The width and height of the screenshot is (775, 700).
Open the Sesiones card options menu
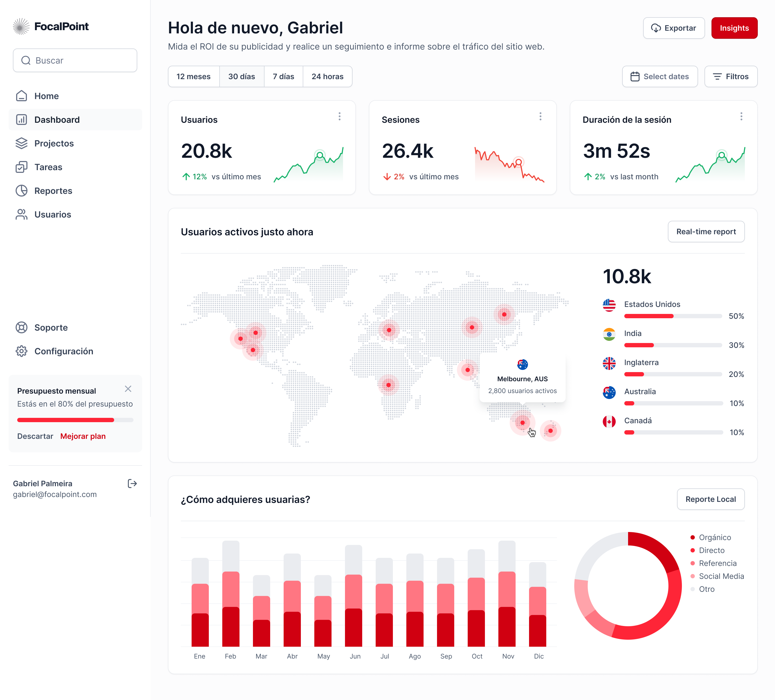(540, 116)
